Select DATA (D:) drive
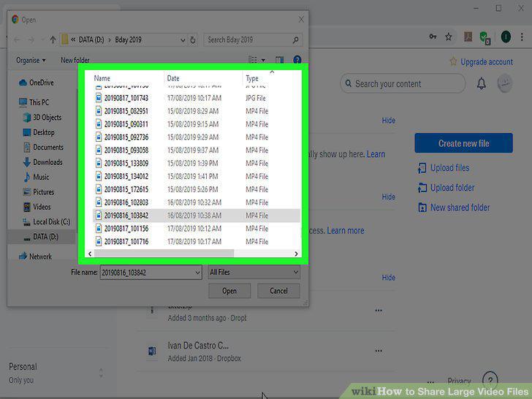Image resolution: width=532 pixels, height=399 pixels. pyautogui.click(x=42, y=237)
